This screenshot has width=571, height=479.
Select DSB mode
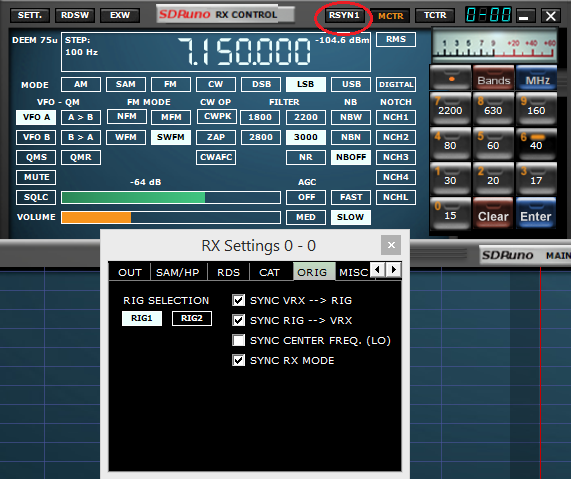click(261, 85)
